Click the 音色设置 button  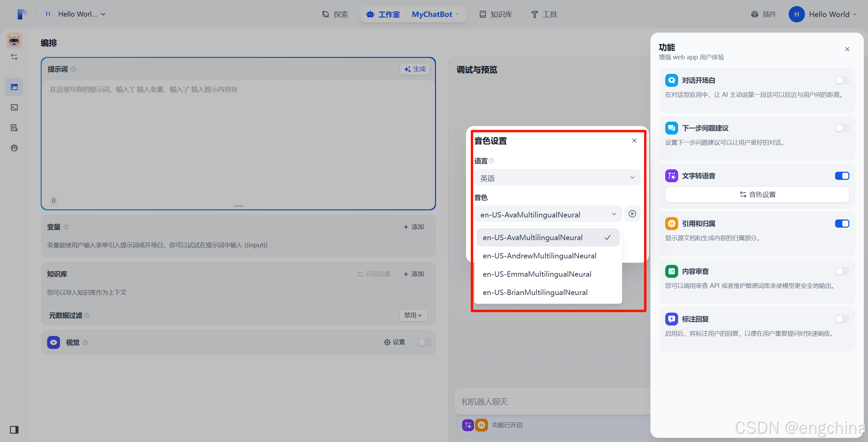coord(757,194)
